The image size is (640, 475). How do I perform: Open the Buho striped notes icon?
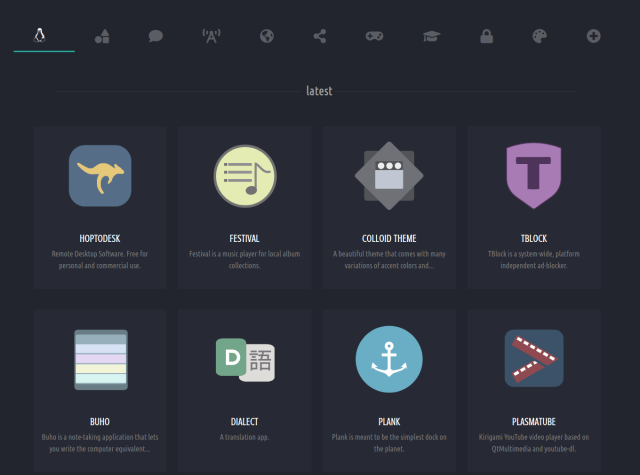[x=101, y=360]
